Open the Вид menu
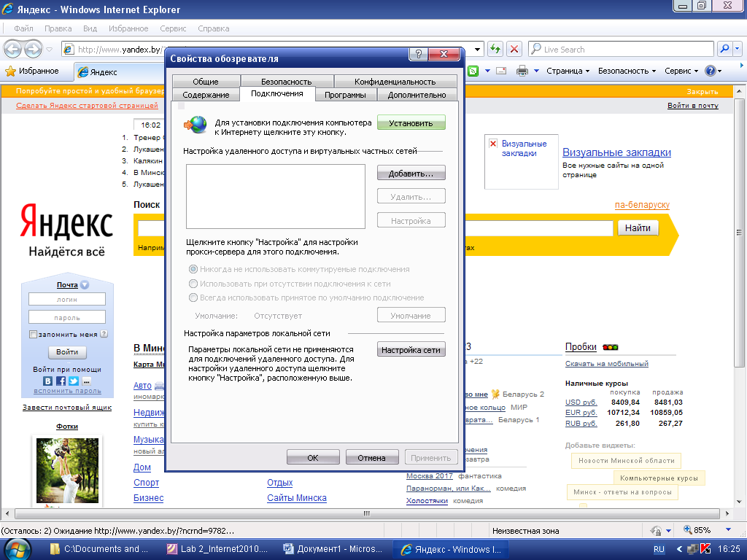Viewport: 747px width, 560px height. click(90, 28)
